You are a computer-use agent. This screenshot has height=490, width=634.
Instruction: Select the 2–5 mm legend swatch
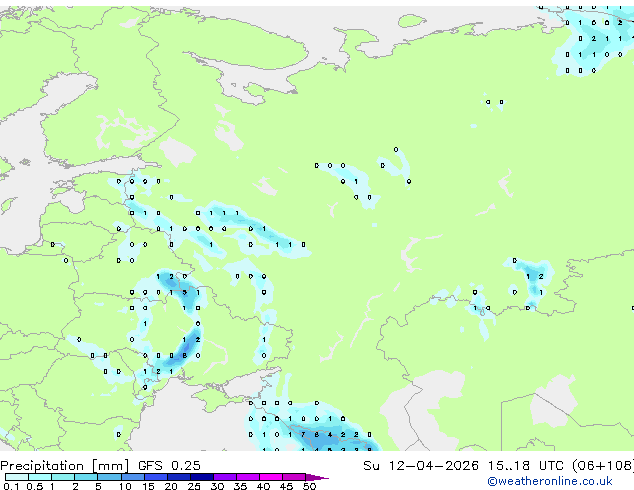click(x=86, y=477)
